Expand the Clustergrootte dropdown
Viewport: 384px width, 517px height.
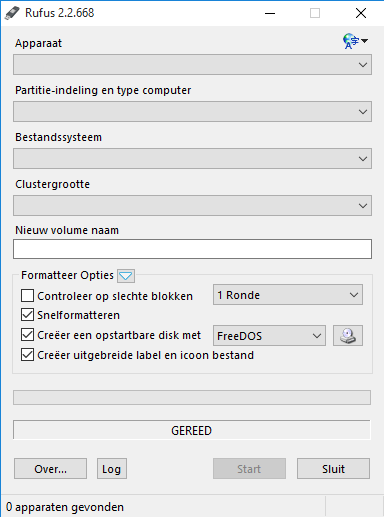[192, 206]
